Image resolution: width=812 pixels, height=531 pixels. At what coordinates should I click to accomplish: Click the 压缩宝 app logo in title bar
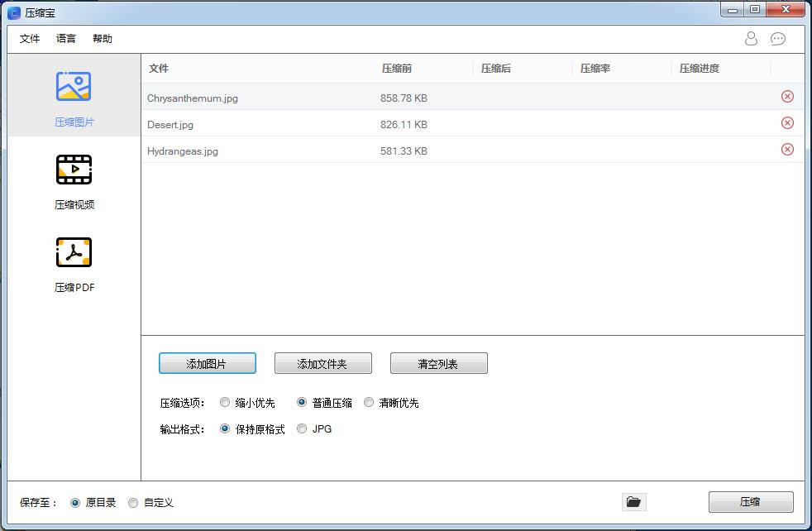(x=14, y=12)
